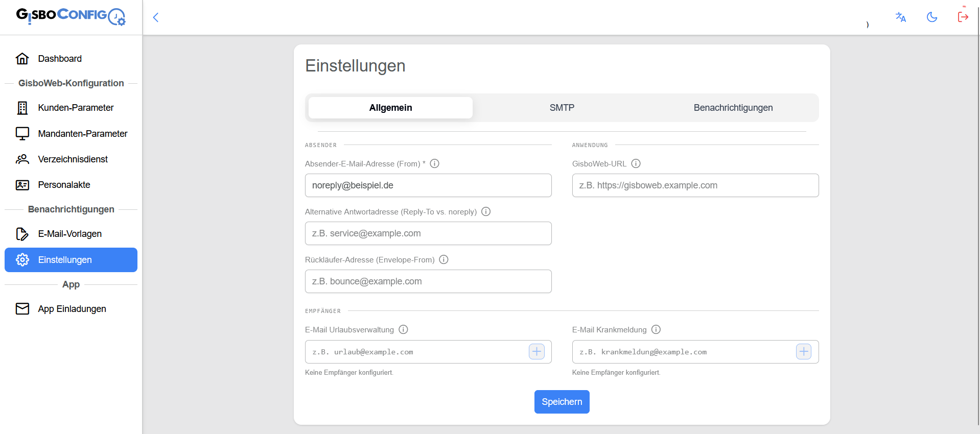The image size is (980, 434).
Task: Click info icon next to Absender-E-Mail-Adresse
Action: (435, 164)
